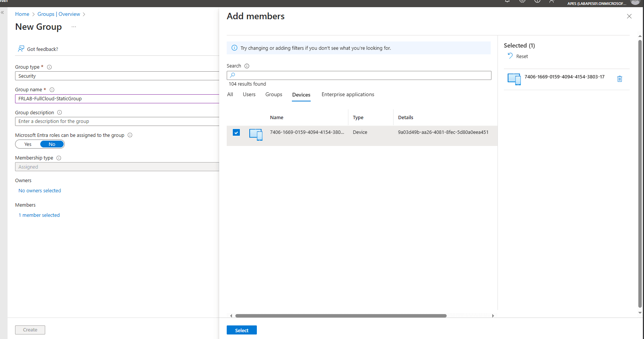This screenshot has width=644, height=339.
Task: Open the Membership type Assigned dropdown
Action: (117, 167)
